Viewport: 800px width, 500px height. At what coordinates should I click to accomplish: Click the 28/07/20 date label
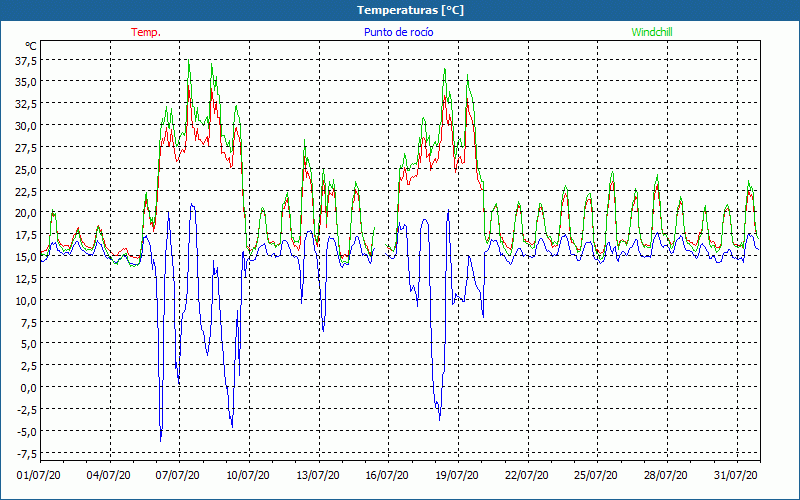coord(666,475)
